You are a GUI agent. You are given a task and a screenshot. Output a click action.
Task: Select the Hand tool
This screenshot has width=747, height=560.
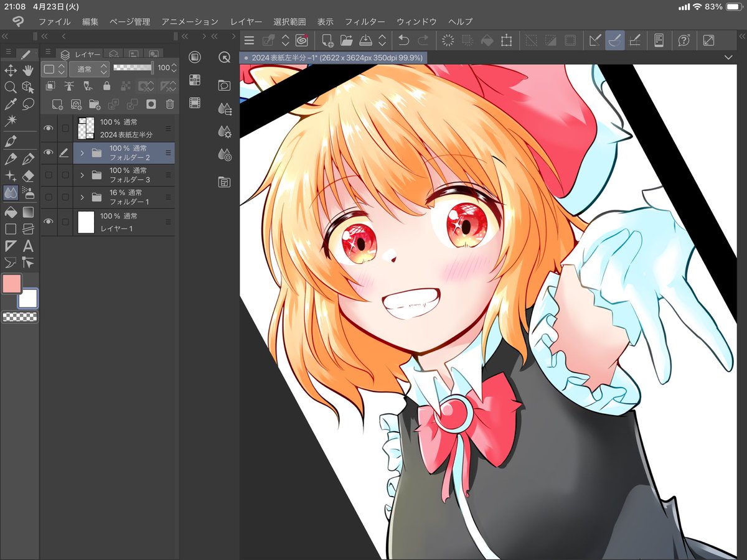tap(27, 70)
